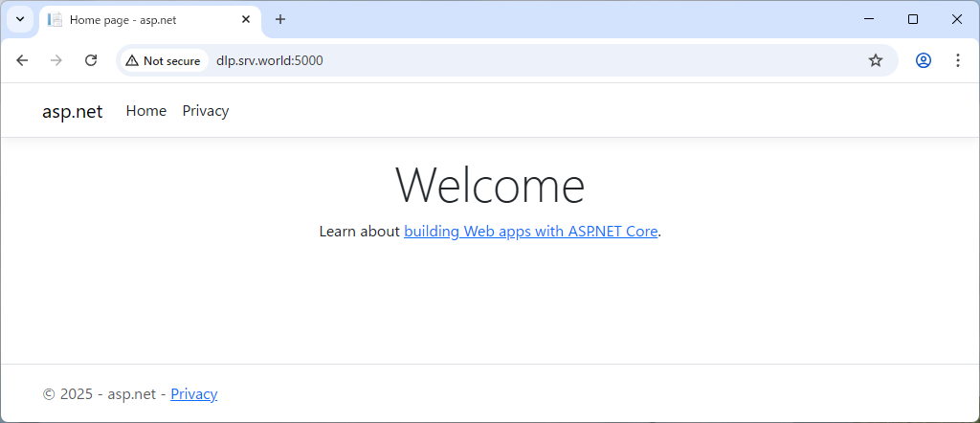Open the Chrome three-dot menu
The image size is (980, 423).
[x=957, y=60]
